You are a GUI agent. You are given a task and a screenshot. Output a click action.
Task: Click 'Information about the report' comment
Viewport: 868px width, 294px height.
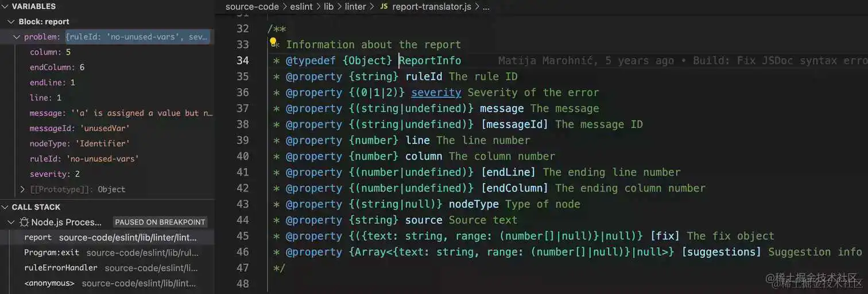373,44
